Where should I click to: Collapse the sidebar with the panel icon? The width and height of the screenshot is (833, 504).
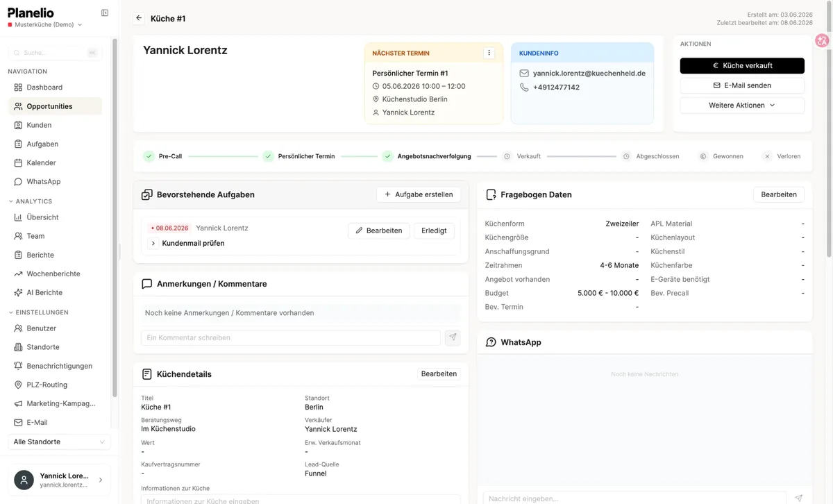click(105, 12)
